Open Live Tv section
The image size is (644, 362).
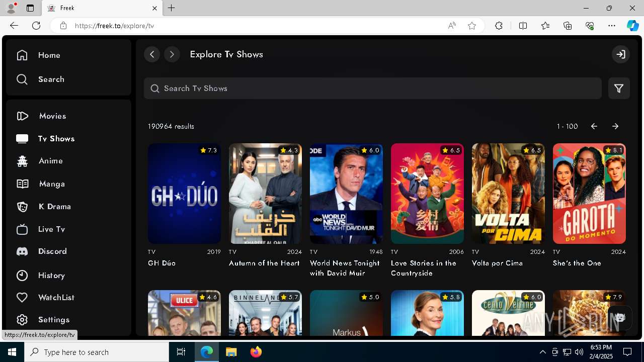tap(40, 229)
